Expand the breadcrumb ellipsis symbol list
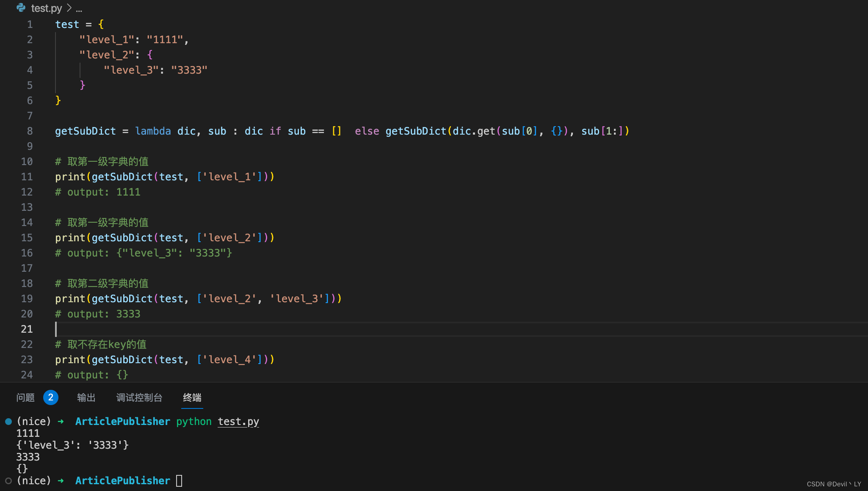The image size is (868, 491). click(x=79, y=8)
